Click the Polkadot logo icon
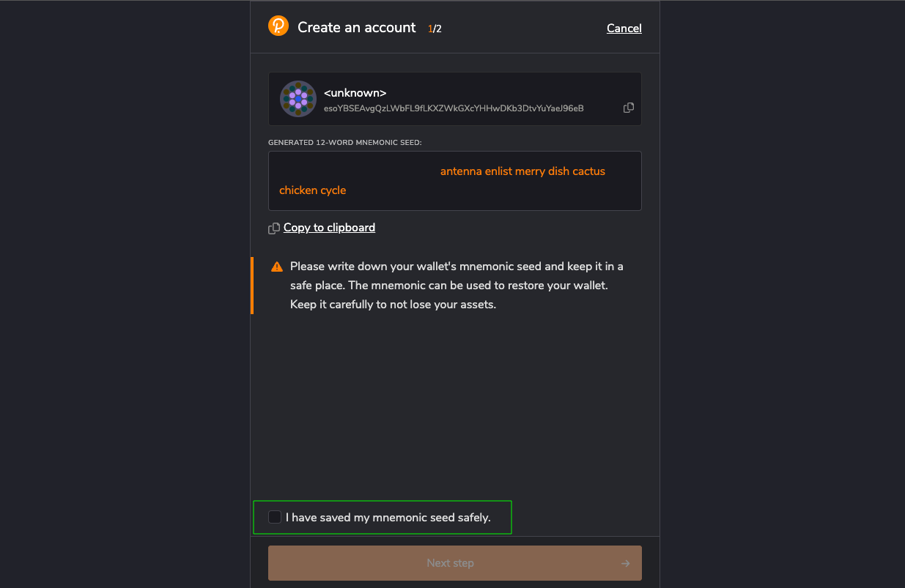905x588 pixels. [278, 26]
